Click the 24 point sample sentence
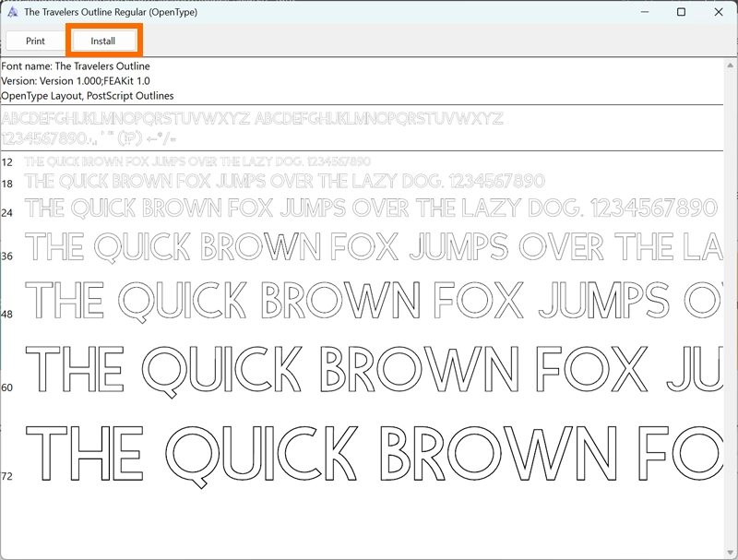The height and width of the screenshot is (560, 738). (x=371, y=208)
